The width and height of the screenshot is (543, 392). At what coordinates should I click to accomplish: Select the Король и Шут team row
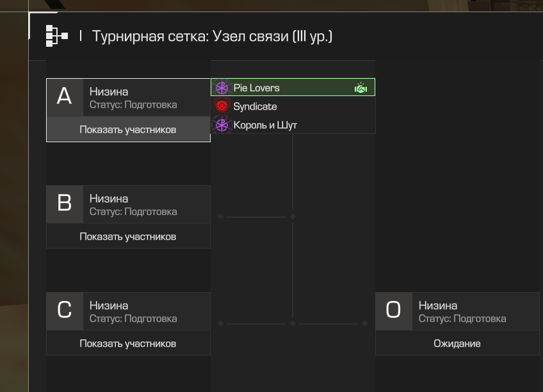tap(293, 125)
